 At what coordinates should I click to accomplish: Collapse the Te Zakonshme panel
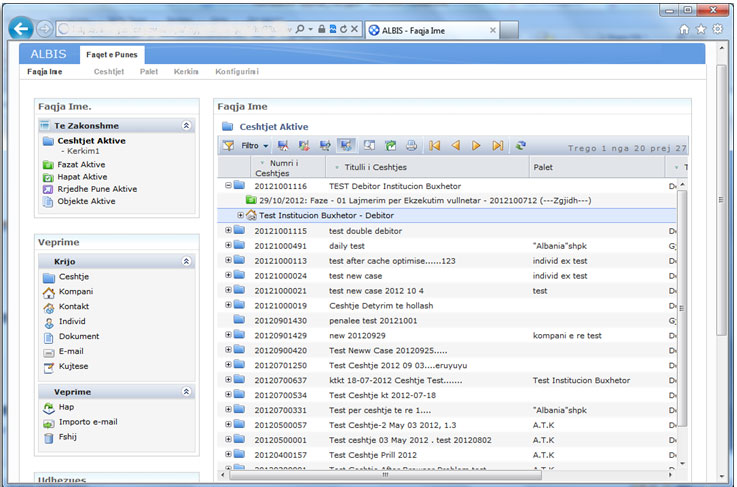[x=186, y=126]
